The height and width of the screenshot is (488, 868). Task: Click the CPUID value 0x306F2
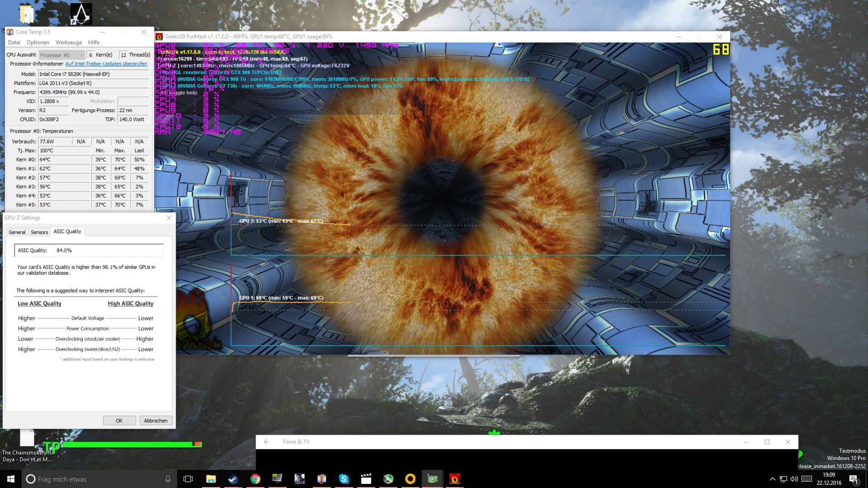coord(54,119)
